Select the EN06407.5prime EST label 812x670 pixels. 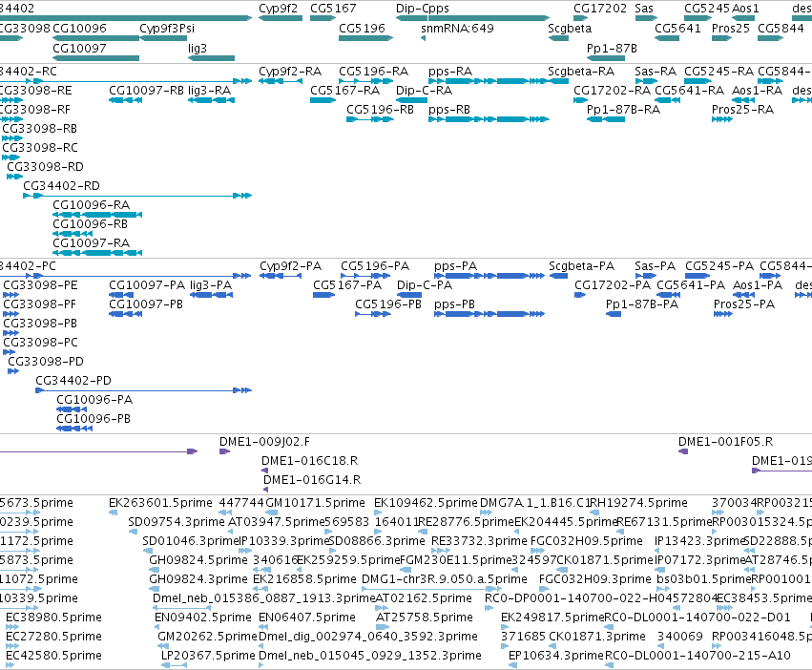(x=307, y=618)
